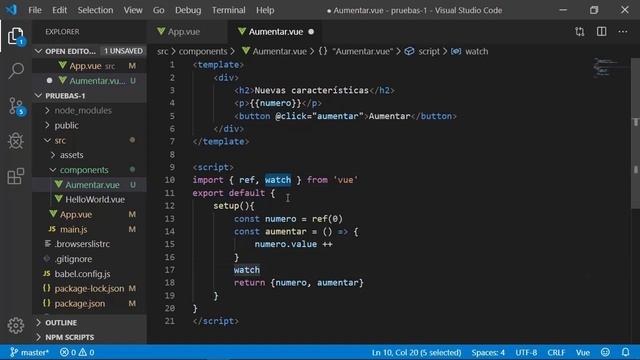Open the Debug view in the activity bar
Image resolution: width=640 pixels, height=360 pixels.
pyautogui.click(x=16, y=141)
